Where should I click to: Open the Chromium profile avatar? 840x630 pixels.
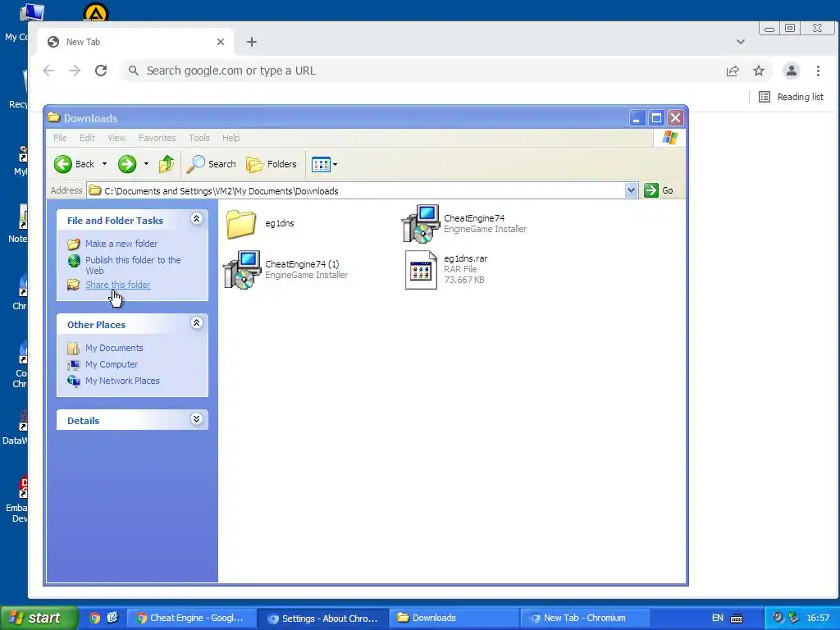(792, 71)
